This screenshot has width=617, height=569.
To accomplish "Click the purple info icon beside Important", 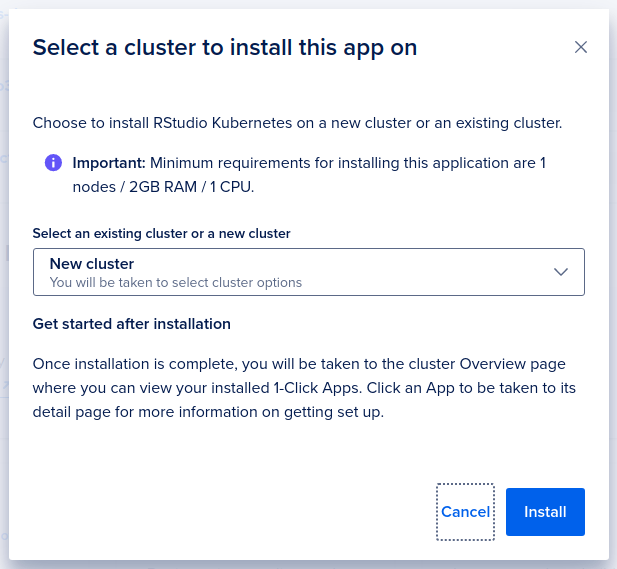I will pos(54,163).
